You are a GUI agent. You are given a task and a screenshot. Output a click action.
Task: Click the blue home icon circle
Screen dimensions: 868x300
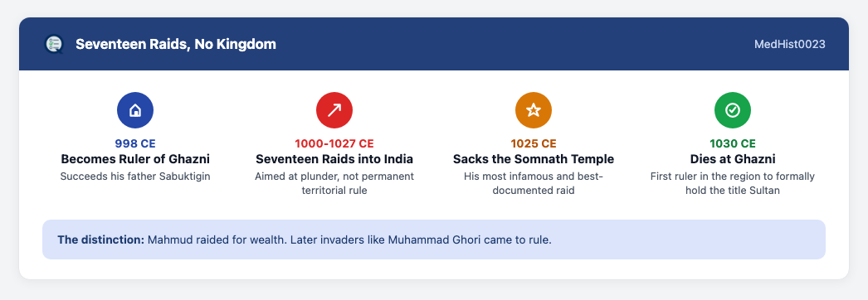pos(135,110)
